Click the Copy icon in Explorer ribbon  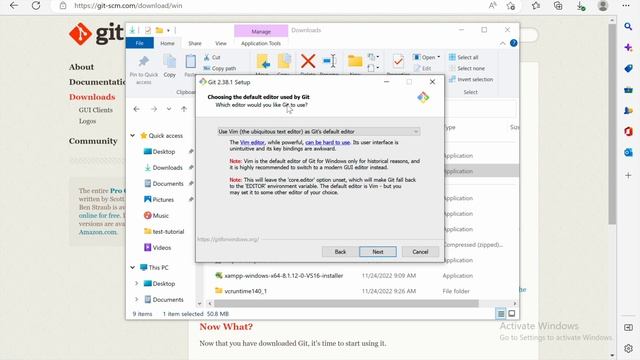(169, 62)
